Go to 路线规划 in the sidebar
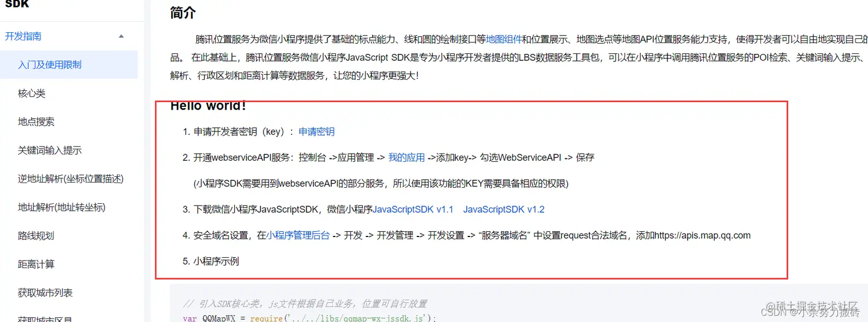Image resolution: width=868 pixels, height=322 pixels. (x=36, y=236)
